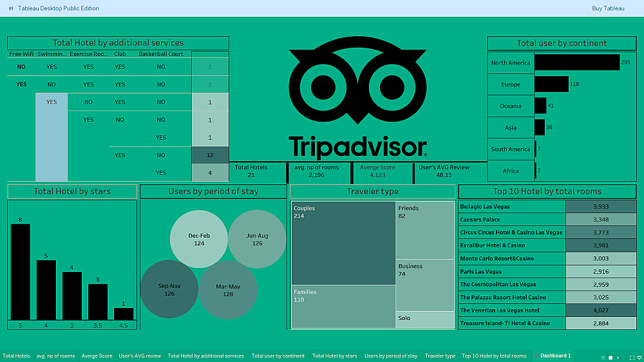644x362 pixels.
Task: Open Top 10 Hotel by total rooms tab
Action: pyautogui.click(x=494, y=356)
